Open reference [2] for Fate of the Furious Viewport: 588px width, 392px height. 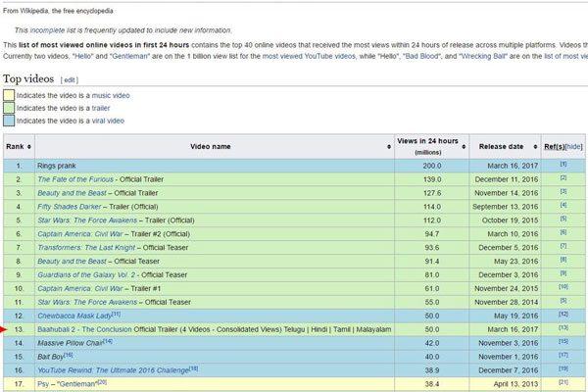[563, 177]
